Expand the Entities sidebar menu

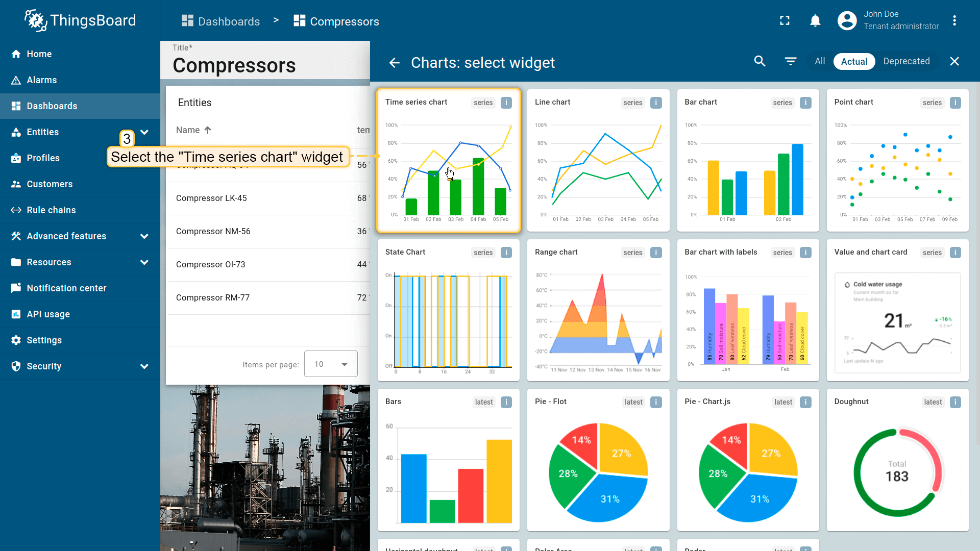[144, 132]
